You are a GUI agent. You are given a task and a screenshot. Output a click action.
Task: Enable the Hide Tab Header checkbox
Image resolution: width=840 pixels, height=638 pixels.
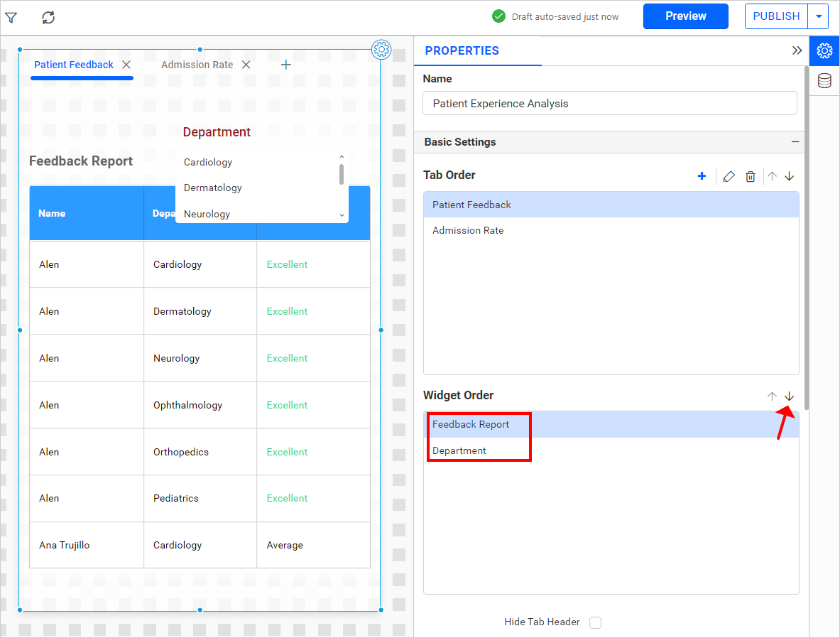595,622
